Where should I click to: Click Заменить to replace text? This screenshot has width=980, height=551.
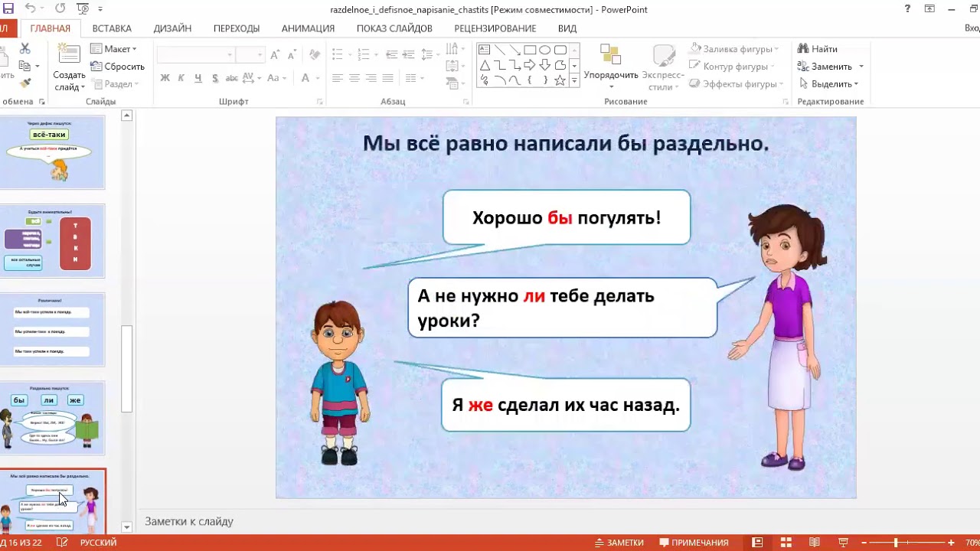[831, 67]
